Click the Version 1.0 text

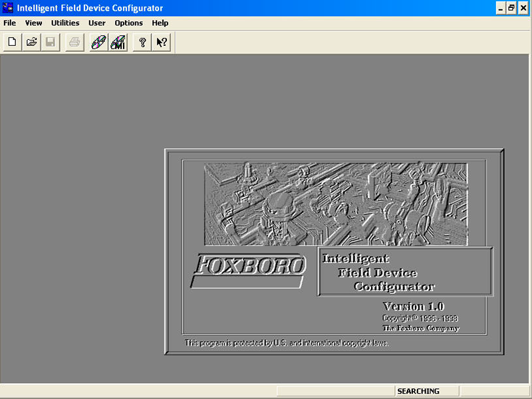click(414, 307)
